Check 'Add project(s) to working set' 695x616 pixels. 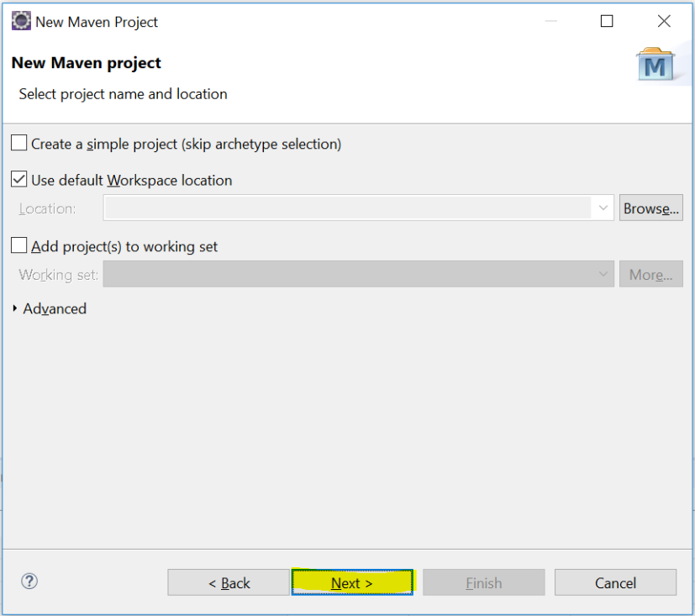(x=18, y=245)
